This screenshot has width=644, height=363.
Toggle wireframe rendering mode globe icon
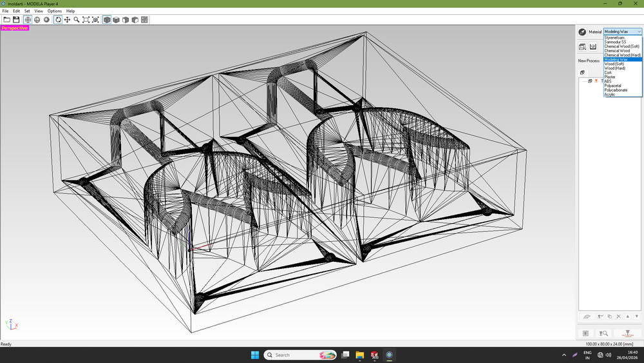coord(28,20)
